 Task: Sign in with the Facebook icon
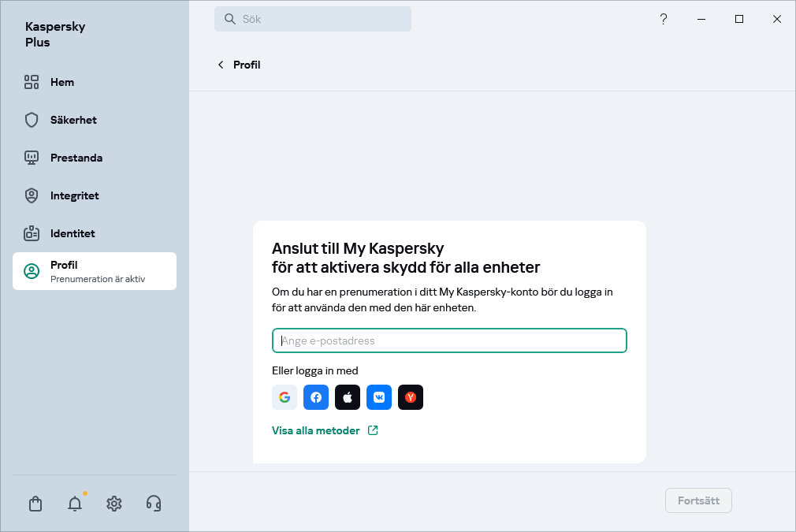coord(316,397)
